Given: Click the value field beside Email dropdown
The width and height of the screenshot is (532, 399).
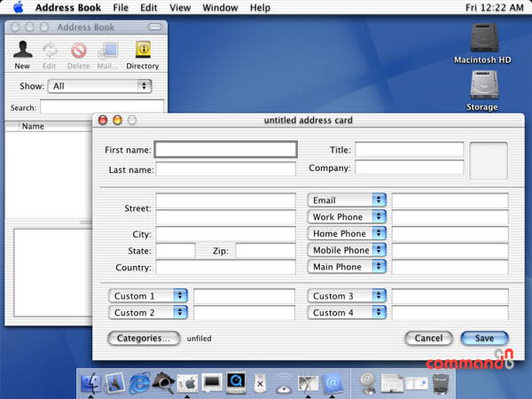Looking at the screenshot, I should (x=450, y=200).
